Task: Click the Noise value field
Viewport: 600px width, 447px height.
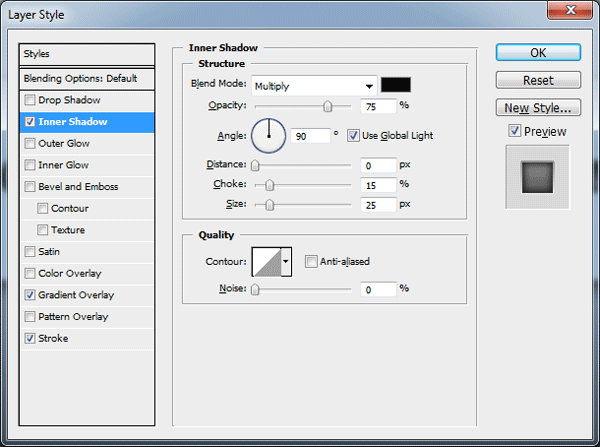Action: tap(378, 290)
